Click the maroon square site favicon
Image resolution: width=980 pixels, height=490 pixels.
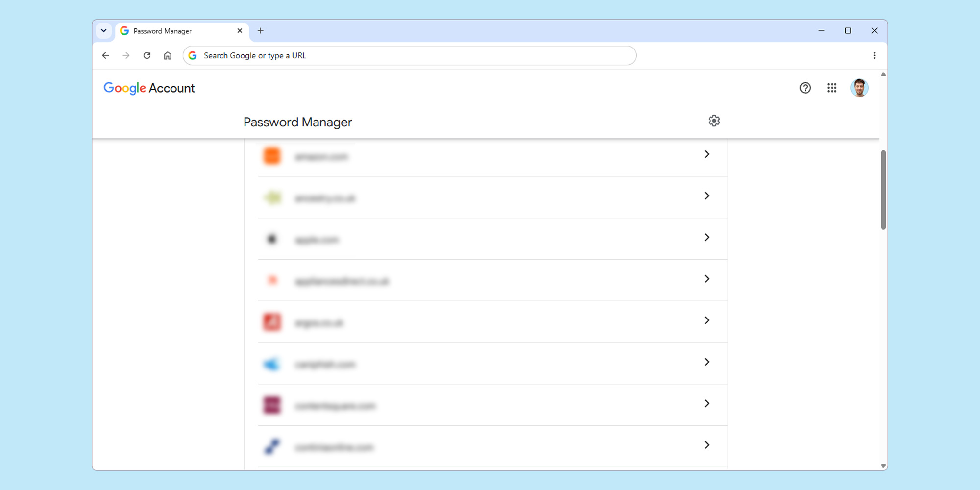[272, 405]
